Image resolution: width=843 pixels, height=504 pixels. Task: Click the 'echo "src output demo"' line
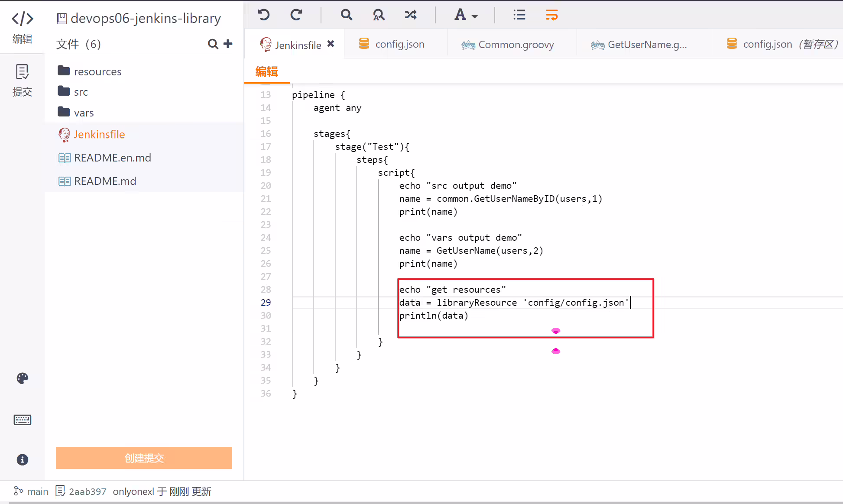pyautogui.click(x=458, y=186)
